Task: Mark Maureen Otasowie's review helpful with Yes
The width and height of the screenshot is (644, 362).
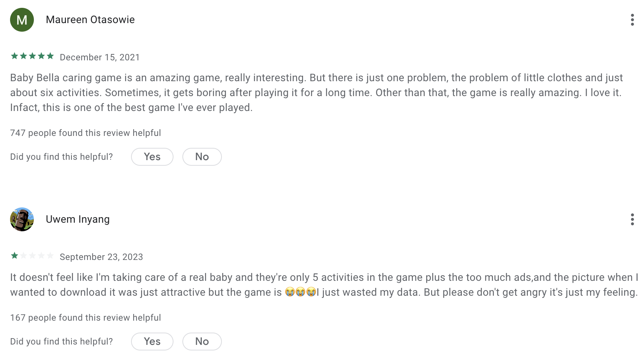Action: (152, 157)
